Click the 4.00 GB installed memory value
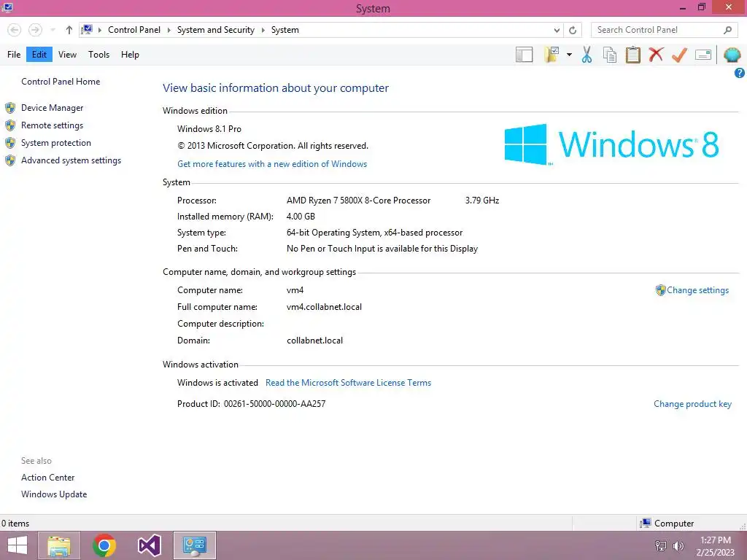747x560 pixels. point(301,216)
